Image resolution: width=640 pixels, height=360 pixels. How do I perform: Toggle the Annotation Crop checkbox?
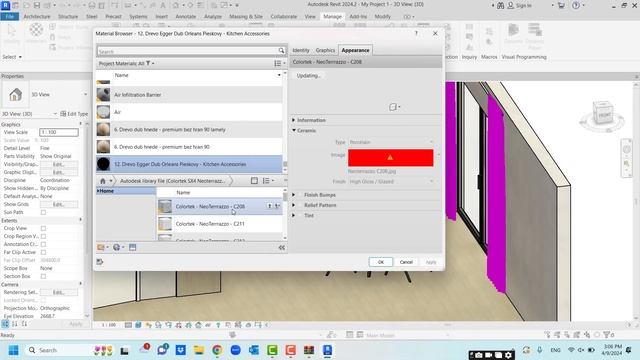(x=43, y=244)
